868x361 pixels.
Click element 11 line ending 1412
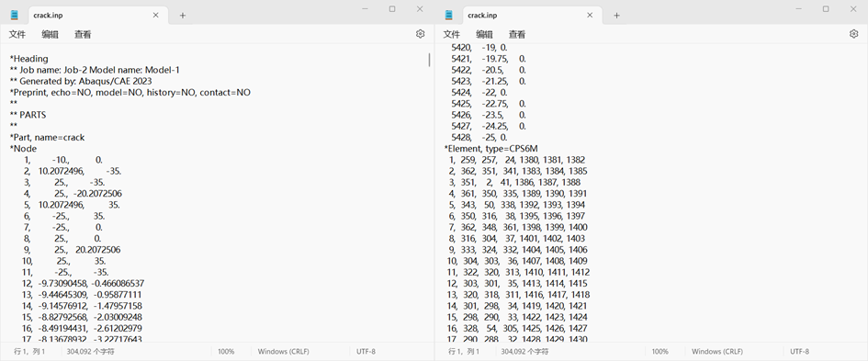click(518, 273)
